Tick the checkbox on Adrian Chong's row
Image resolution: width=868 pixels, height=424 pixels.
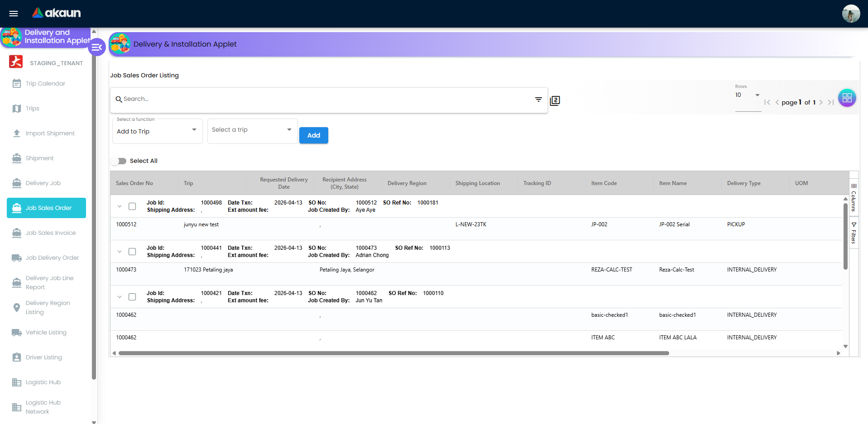click(x=132, y=251)
